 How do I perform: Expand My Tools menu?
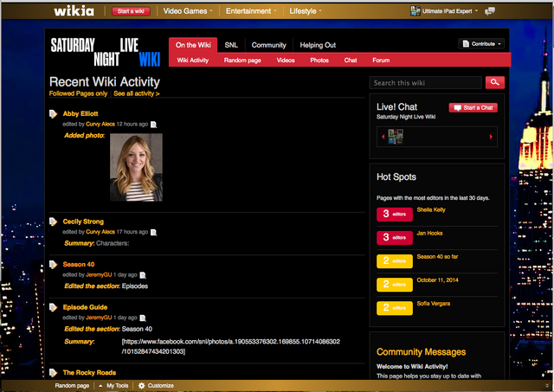pyautogui.click(x=113, y=386)
